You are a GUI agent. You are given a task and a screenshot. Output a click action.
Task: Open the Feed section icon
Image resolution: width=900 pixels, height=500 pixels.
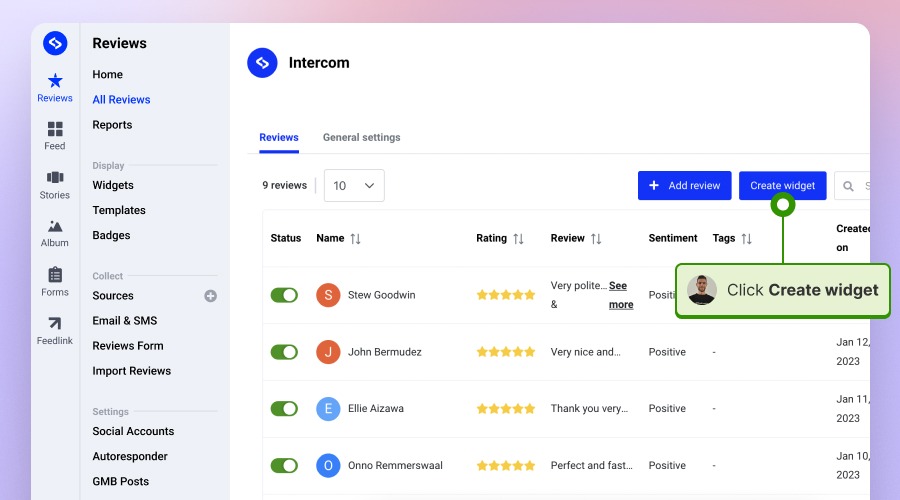click(55, 130)
